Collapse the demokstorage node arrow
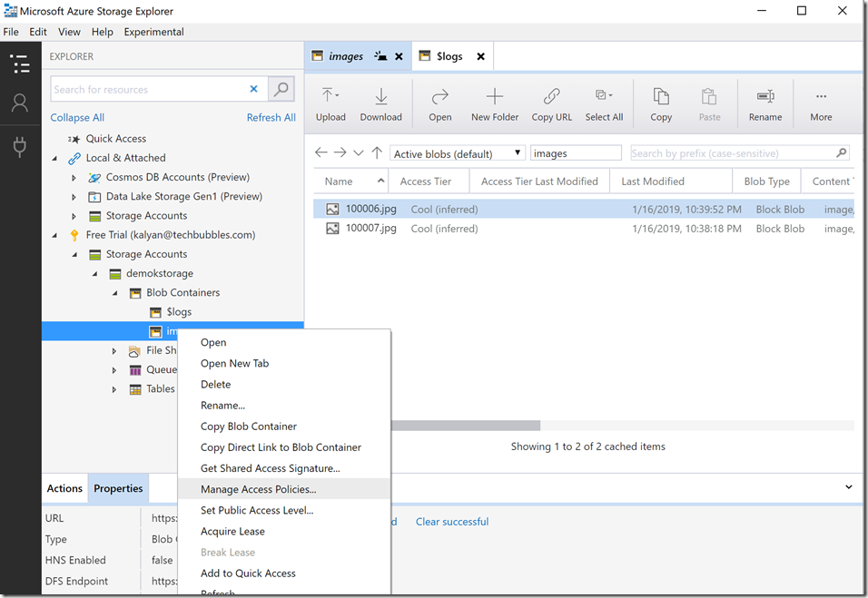 (x=94, y=274)
